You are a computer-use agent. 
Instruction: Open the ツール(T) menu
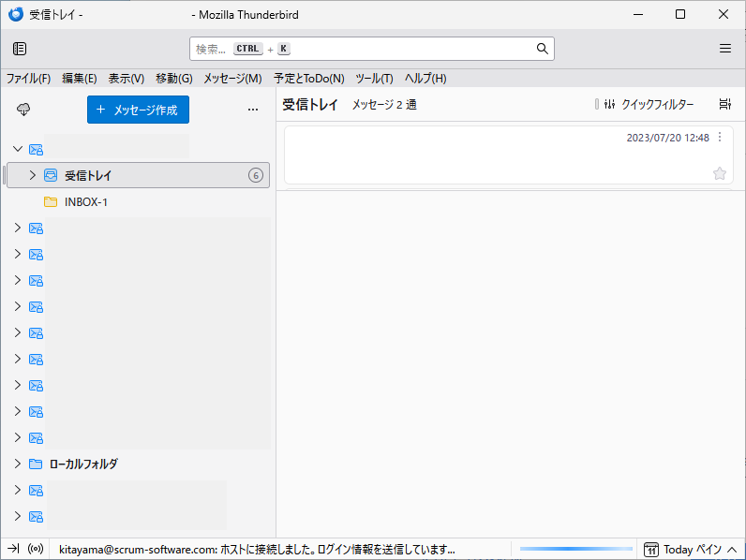pos(374,79)
